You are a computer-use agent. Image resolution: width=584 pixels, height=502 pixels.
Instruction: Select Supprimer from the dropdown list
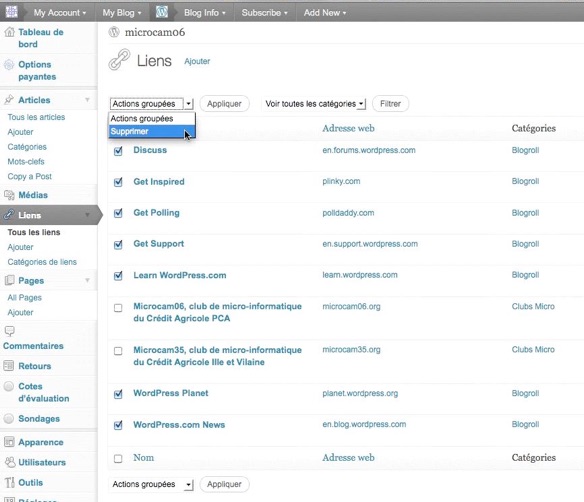[152, 131]
